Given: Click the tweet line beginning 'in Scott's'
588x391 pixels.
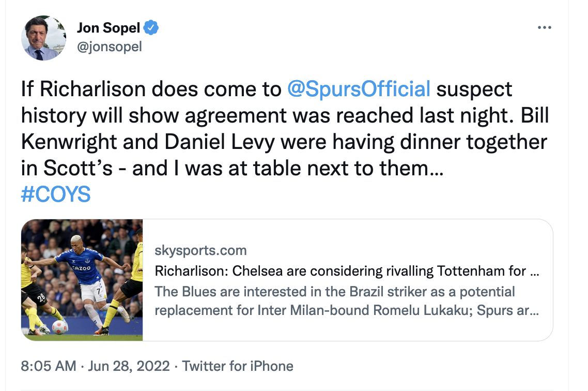Looking at the screenshot, I should pos(232,168).
